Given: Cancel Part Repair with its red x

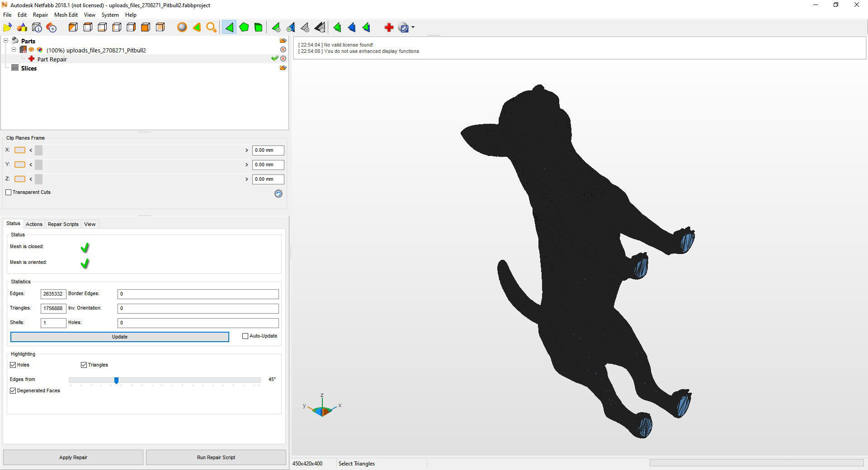Looking at the screenshot, I should point(283,59).
